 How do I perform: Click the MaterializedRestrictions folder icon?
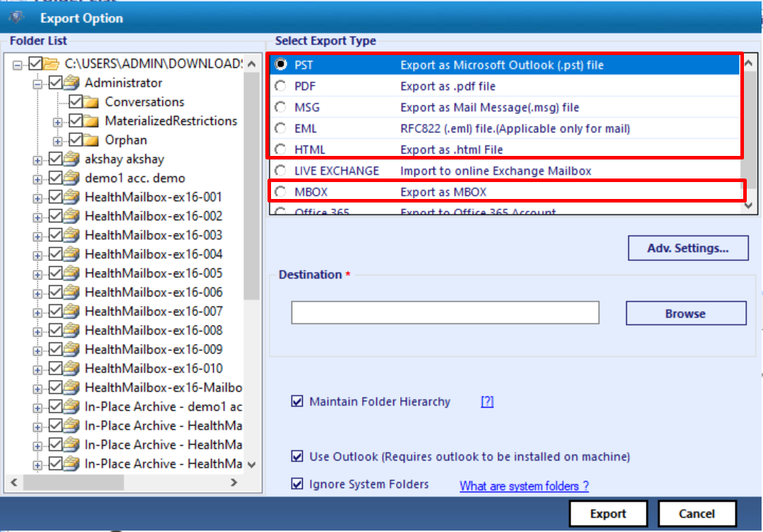coord(91,121)
